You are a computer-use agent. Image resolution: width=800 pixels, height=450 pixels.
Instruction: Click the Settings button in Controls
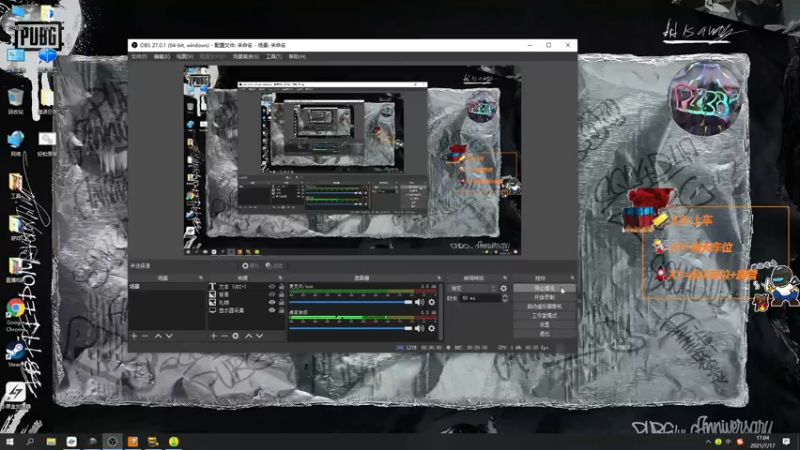pos(544,325)
